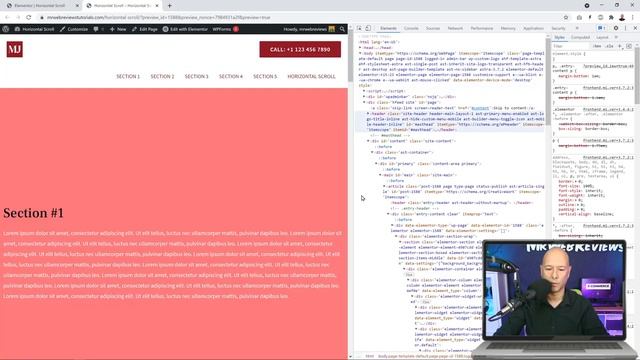The height and width of the screenshot is (360, 640).
Task: Collapse the body element node
Action: (x=360, y=53)
